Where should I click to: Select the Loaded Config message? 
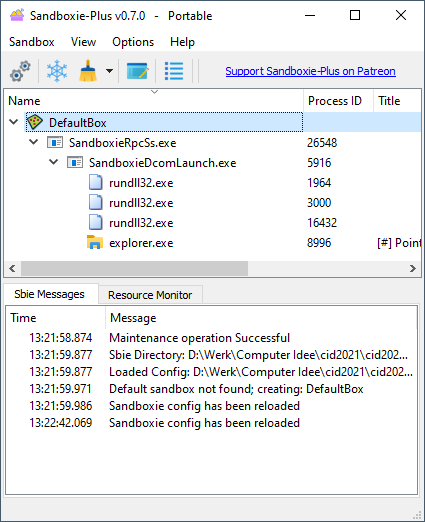(211, 372)
